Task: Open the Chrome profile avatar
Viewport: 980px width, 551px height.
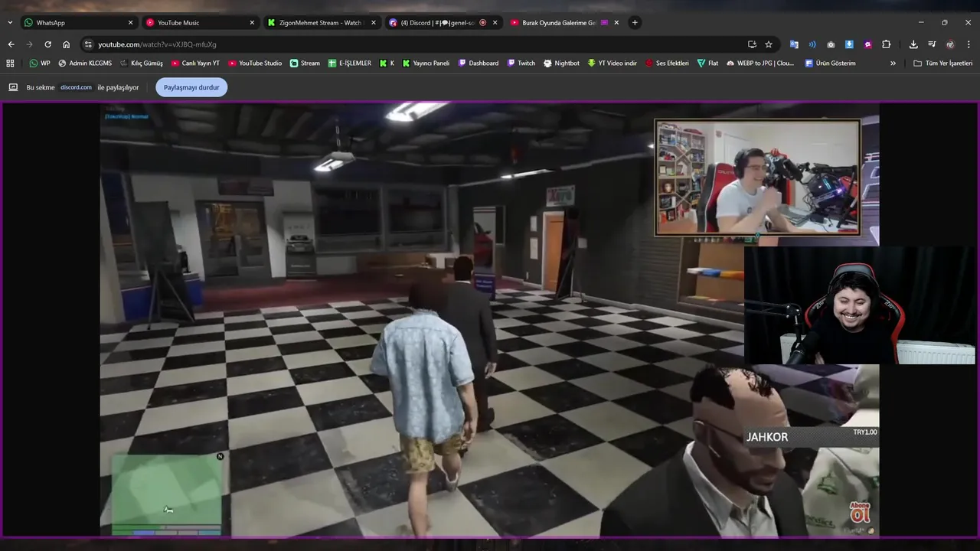Action: (950, 44)
